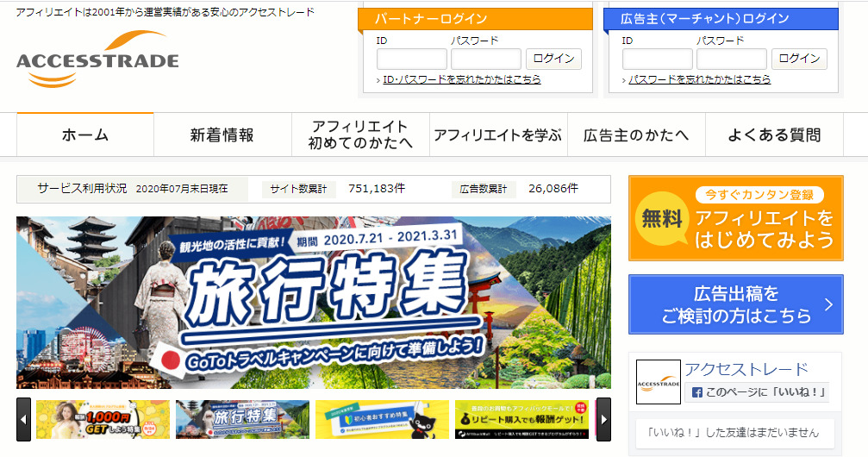Select the 1,000円 GET thumbnail
This screenshot has width=868, height=457.
103,419
